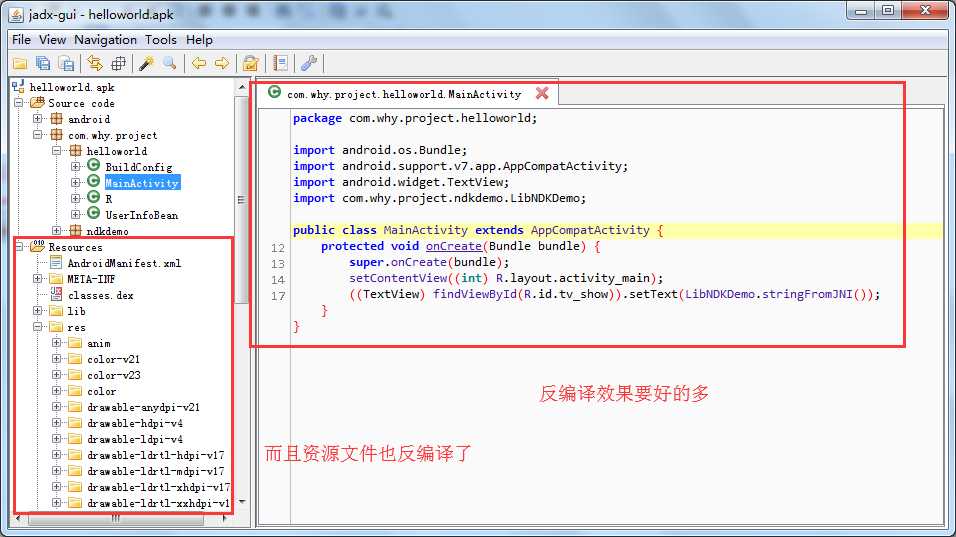Click stringFromJNI in the code

coord(807,294)
